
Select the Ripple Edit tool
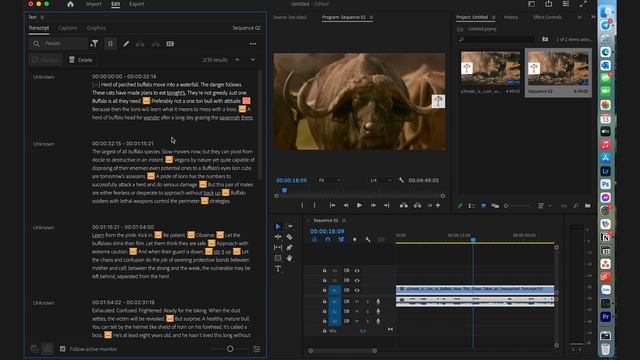coord(278,237)
